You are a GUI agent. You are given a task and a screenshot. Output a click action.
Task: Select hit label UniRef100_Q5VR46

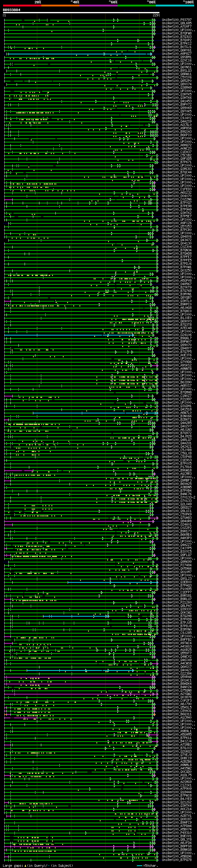tap(177, 676)
